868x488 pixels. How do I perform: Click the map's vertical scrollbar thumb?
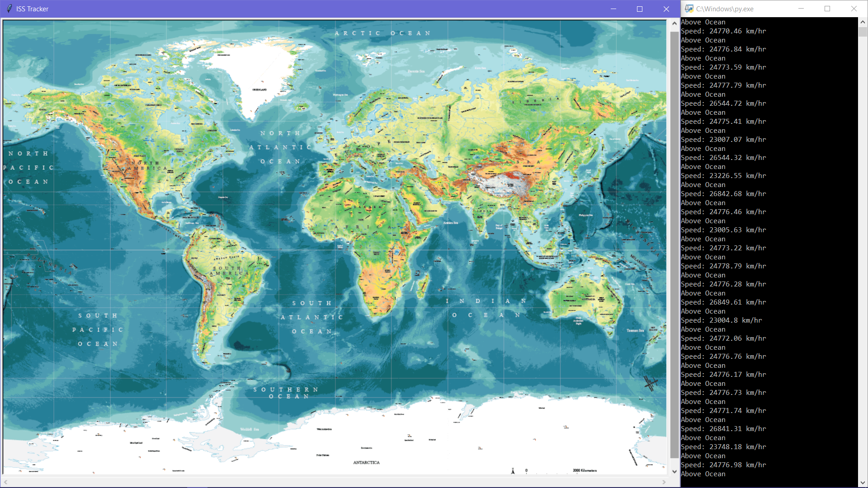click(x=674, y=244)
